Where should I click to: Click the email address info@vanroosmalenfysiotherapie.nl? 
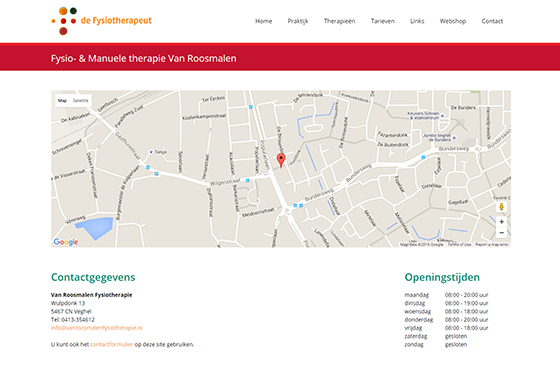pos(96,328)
